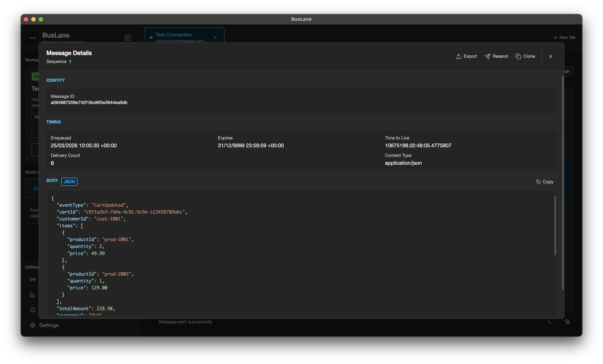Open the notifications bell utility

[x=32, y=310]
